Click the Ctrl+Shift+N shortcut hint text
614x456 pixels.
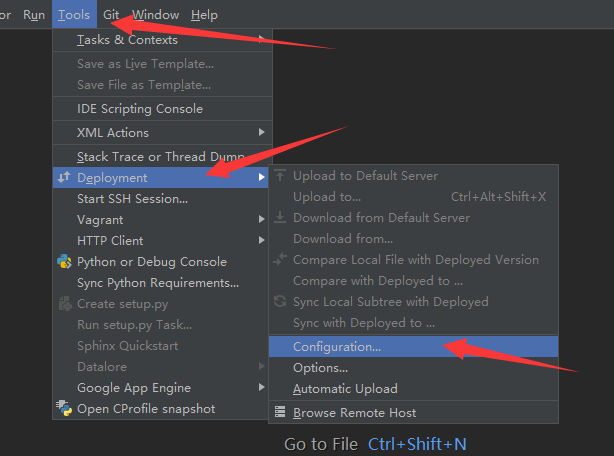417,444
